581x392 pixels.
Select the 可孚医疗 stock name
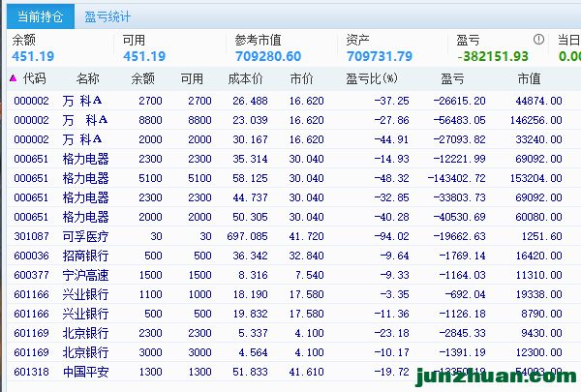85,236
